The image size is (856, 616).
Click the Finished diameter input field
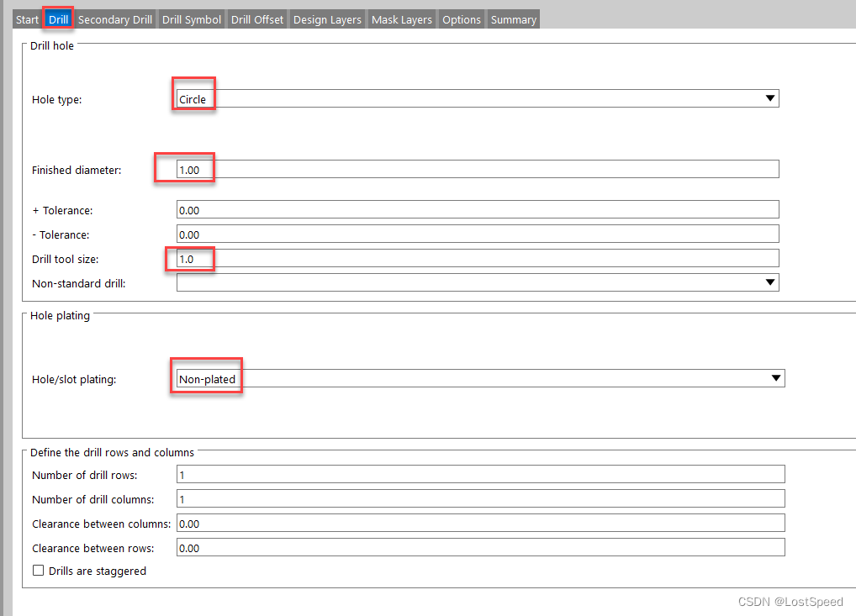[478, 170]
